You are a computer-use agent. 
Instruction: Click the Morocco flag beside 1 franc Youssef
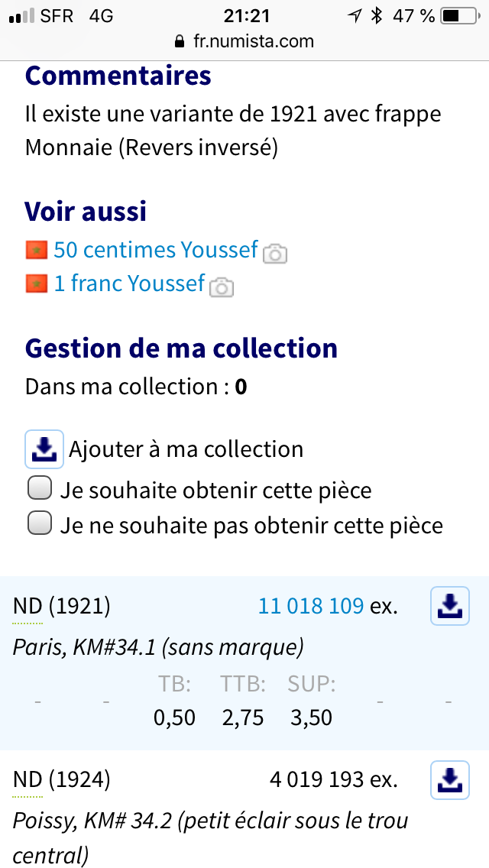point(36,283)
